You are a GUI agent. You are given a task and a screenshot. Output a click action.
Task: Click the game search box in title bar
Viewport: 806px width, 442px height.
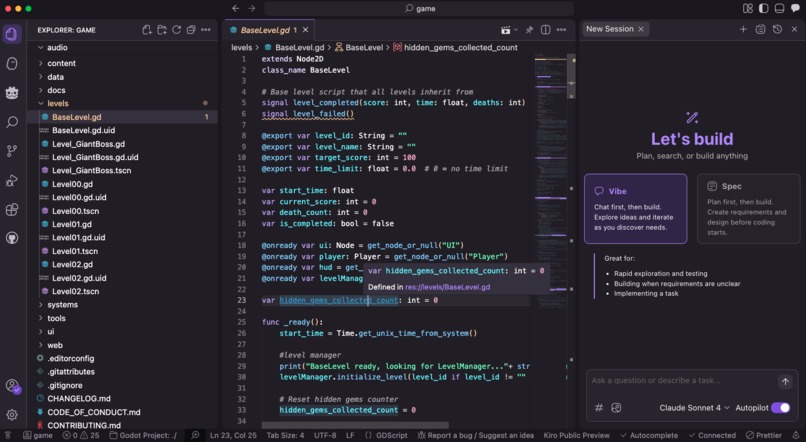pyautogui.click(x=419, y=8)
